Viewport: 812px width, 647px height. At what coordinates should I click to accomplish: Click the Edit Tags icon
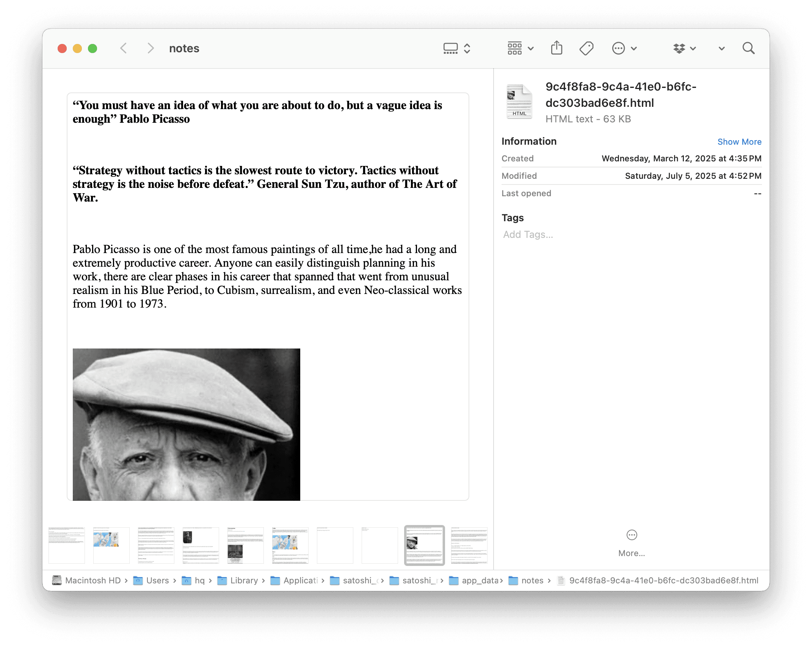click(586, 48)
